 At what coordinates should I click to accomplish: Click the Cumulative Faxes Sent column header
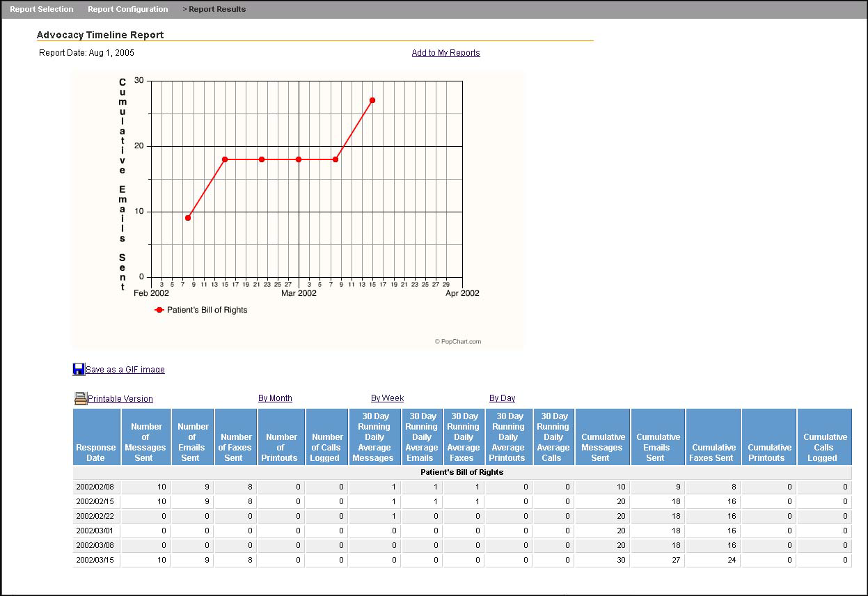713,437
